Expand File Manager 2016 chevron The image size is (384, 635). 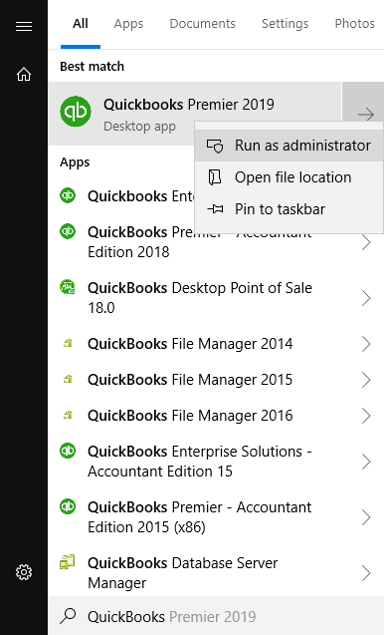[366, 416]
